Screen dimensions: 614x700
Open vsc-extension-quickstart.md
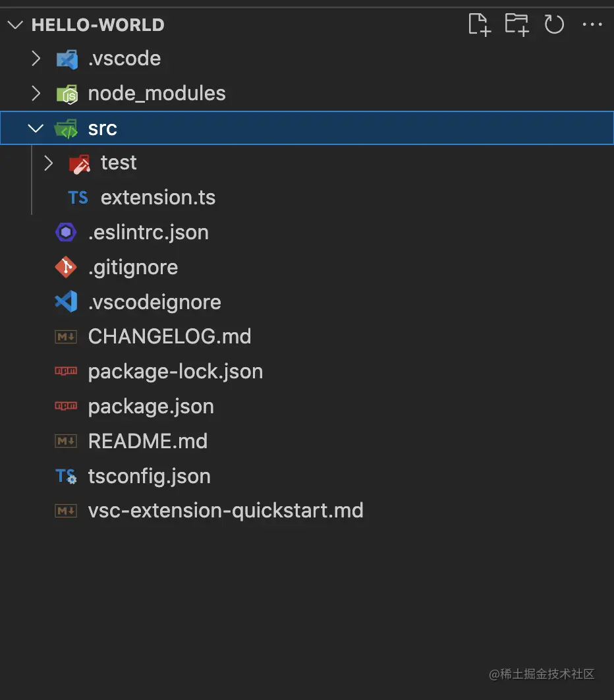coord(225,511)
